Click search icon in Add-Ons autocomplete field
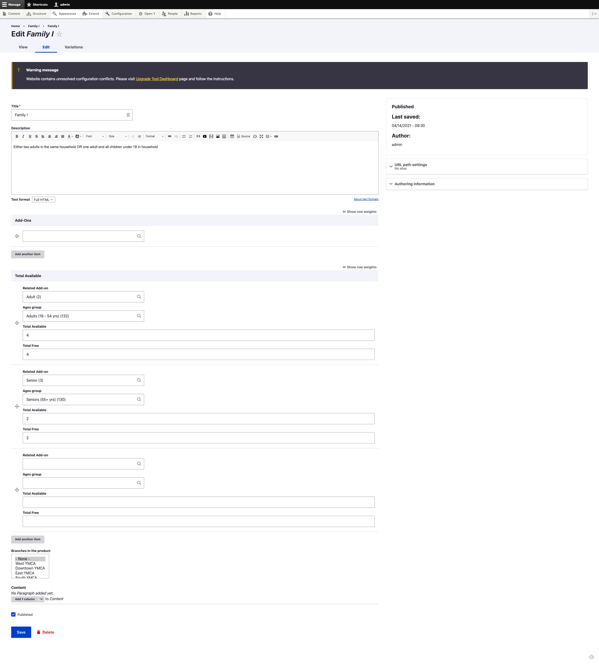 click(139, 236)
